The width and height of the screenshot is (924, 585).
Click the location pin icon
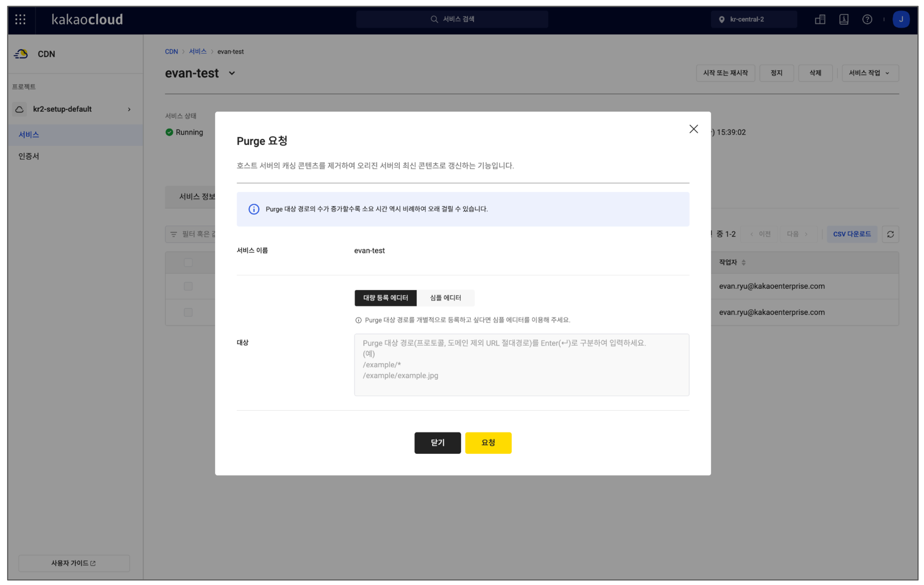(x=721, y=20)
